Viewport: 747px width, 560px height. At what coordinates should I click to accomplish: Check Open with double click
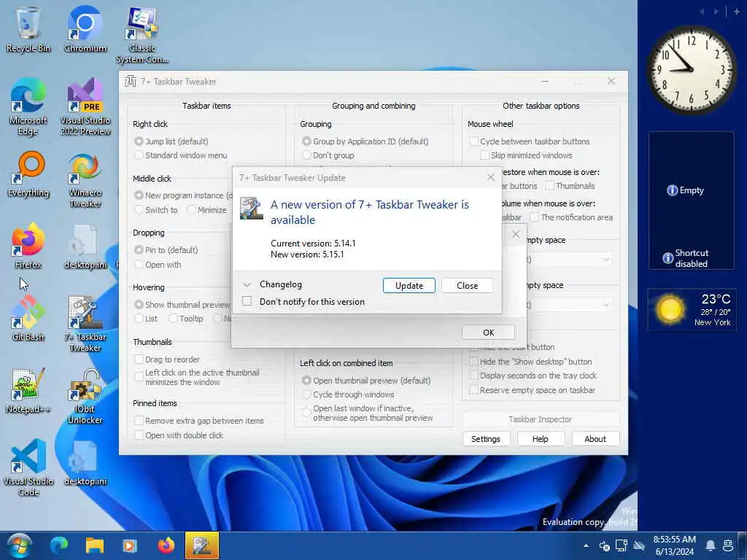[x=139, y=435]
